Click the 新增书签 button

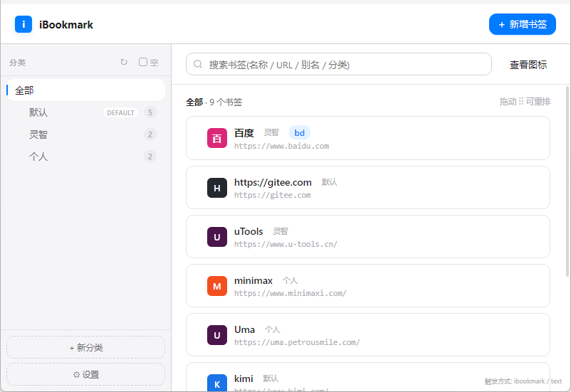pos(522,24)
